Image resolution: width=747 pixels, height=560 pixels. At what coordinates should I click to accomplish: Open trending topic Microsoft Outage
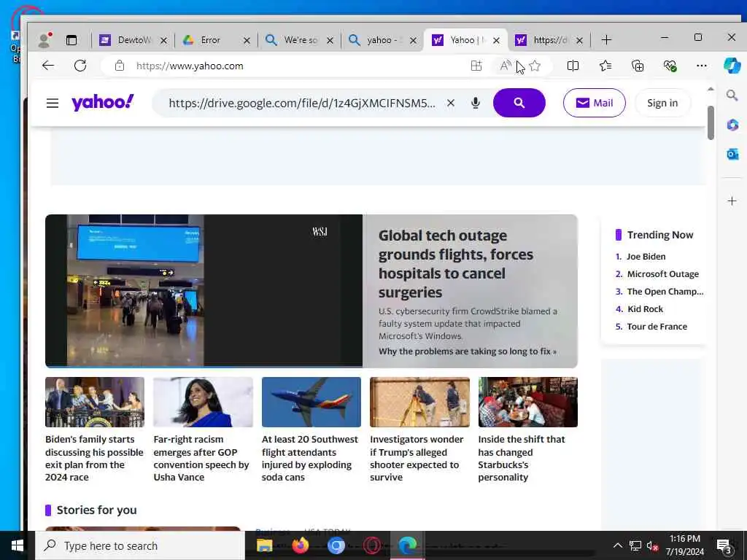point(662,274)
